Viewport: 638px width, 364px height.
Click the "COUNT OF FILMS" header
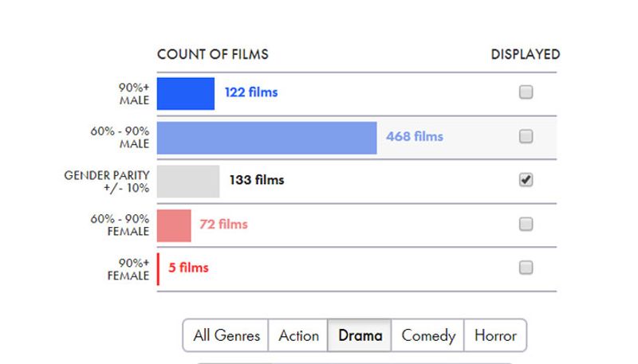point(213,55)
